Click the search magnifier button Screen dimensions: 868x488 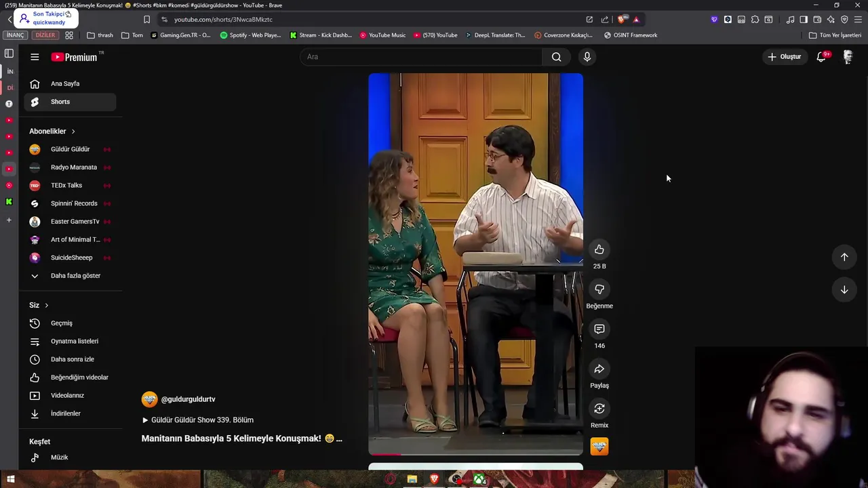click(x=556, y=57)
